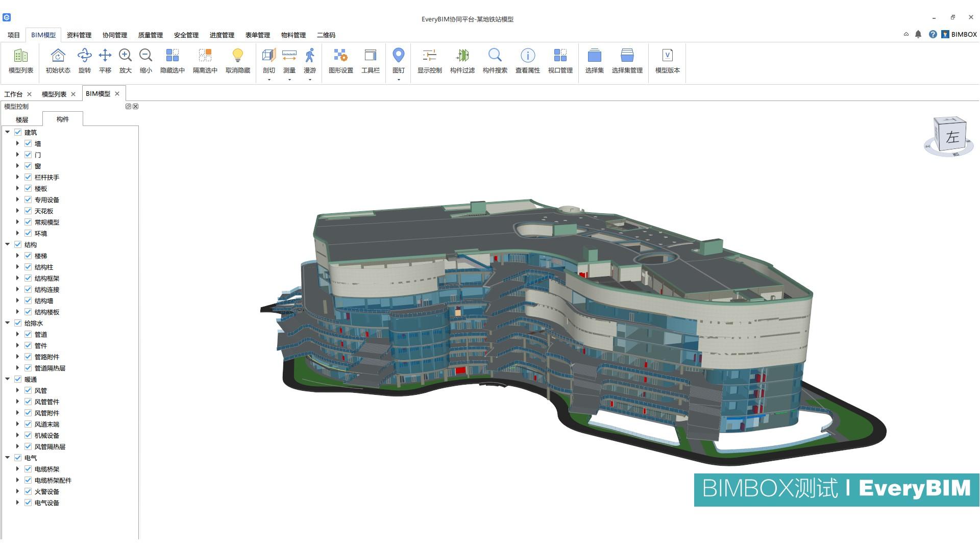This screenshot has height=551, width=980.
Task: Activate the 平移 pan tool
Action: tap(105, 61)
